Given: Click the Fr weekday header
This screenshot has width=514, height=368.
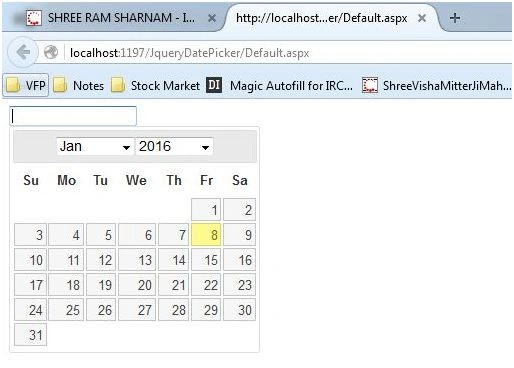Looking at the screenshot, I should 206,180.
